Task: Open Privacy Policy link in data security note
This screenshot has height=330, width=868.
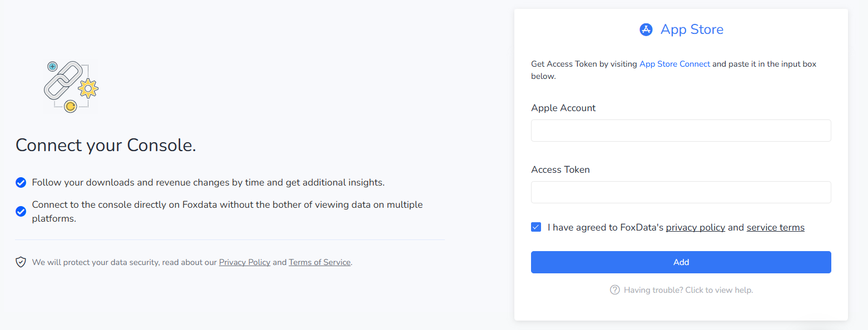Action: [x=245, y=262]
